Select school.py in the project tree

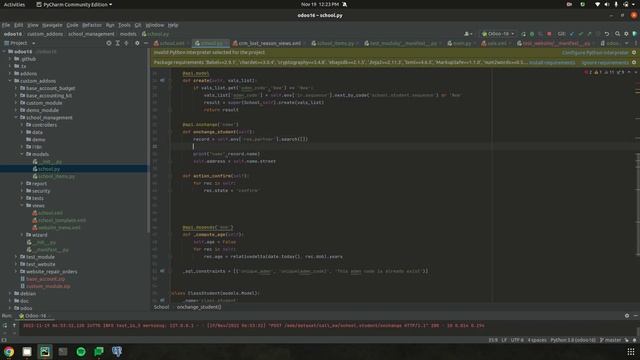coord(49,169)
